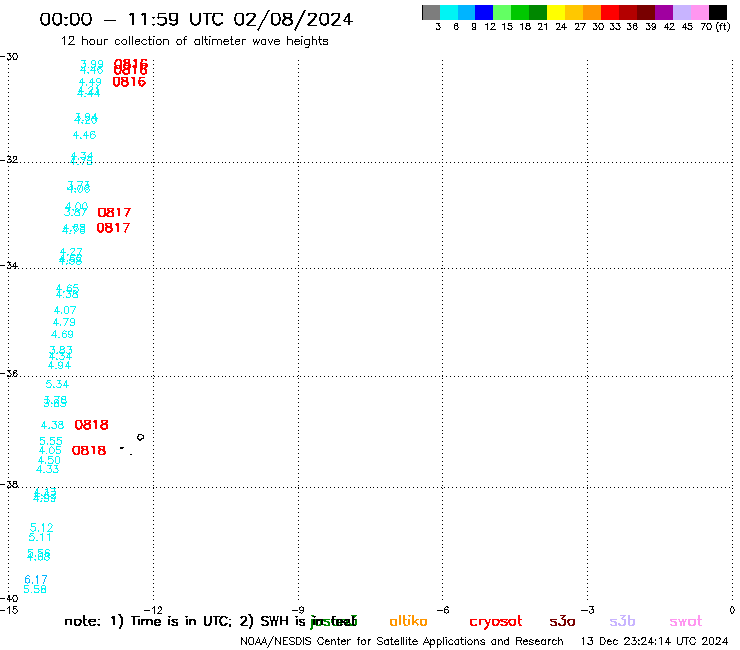Click the date range title '00:00 – 11:59 UTC 02/08/2024'
This screenshot has width=740, height=650.
[196, 19]
